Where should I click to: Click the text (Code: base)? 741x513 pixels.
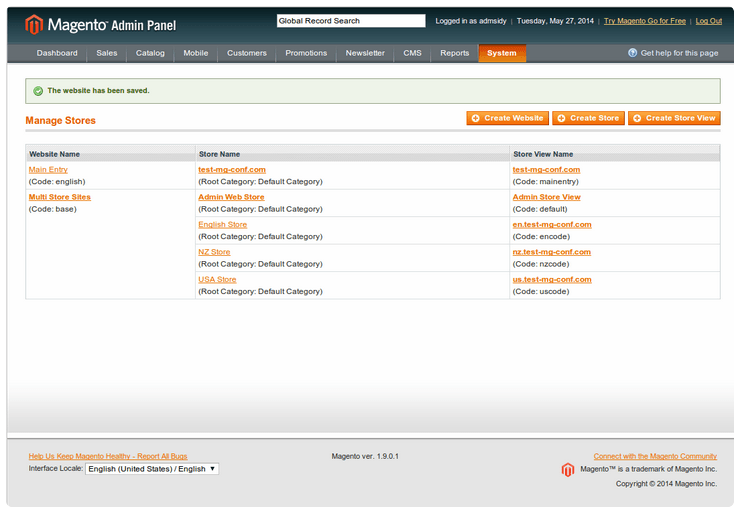click(x=52, y=209)
